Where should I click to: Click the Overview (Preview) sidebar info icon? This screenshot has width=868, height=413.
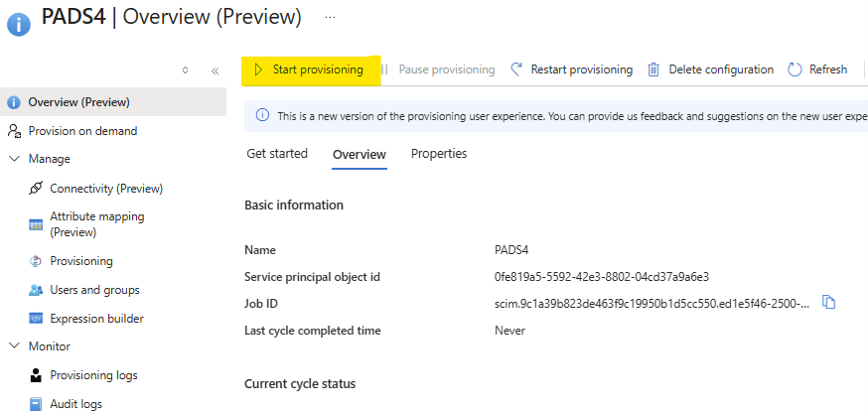click(13, 102)
